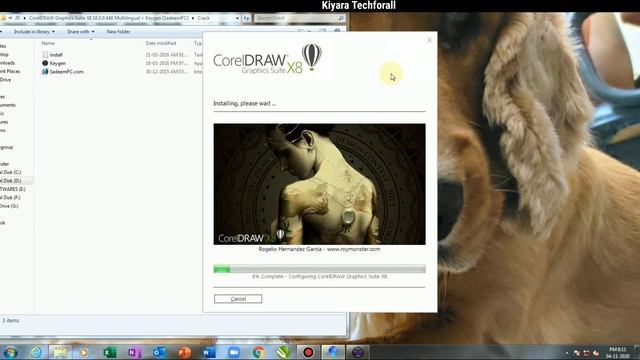Open the Windows Start menu
The image size is (640, 360).
(x=11, y=352)
